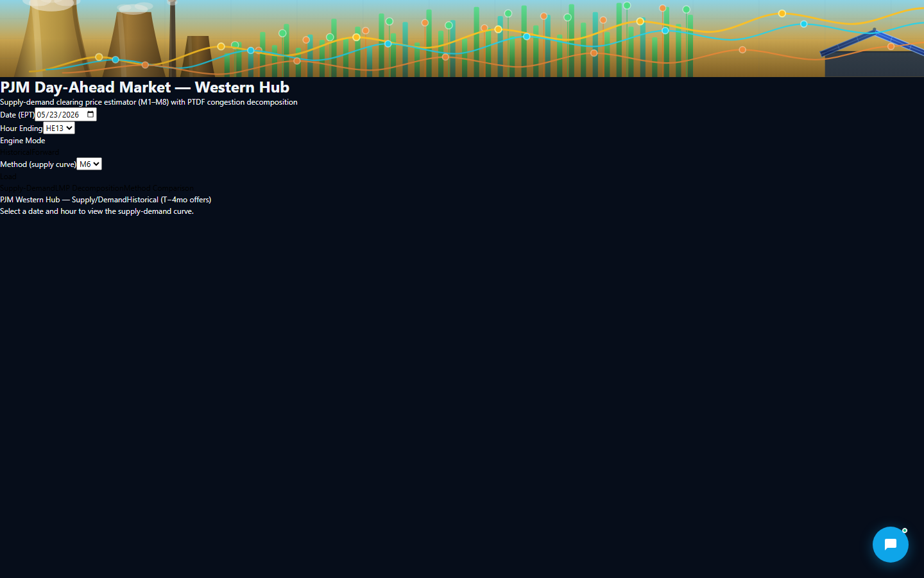Image resolution: width=924 pixels, height=578 pixels.
Task: Click the supply-demand clearing price subtitle
Action: point(149,102)
